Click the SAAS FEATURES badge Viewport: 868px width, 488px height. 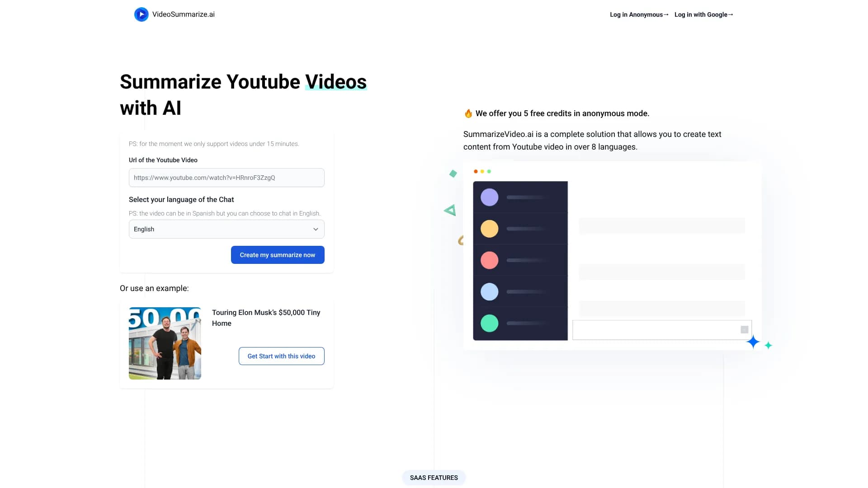(x=434, y=478)
